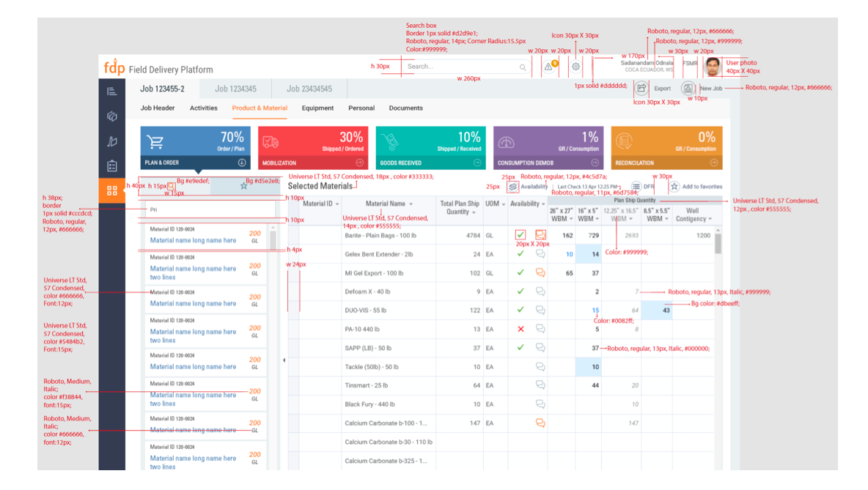Click the red X availability mark for PA-10
This screenshot has width=868, height=490.
coord(521,329)
